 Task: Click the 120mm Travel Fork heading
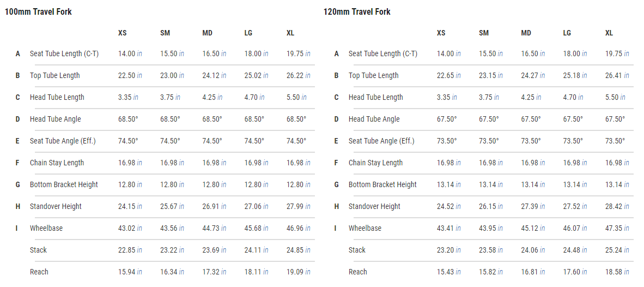pyautogui.click(x=357, y=11)
